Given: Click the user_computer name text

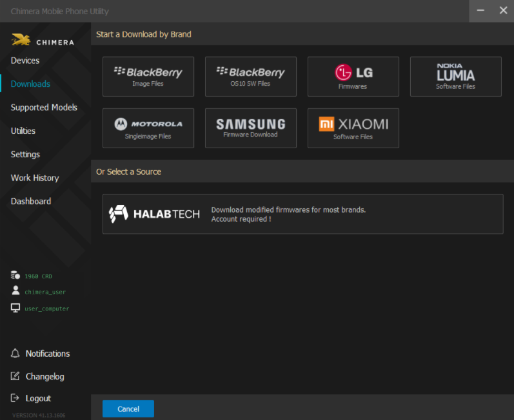Looking at the screenshot, I should pyautogui.click(x=47, y=309).
